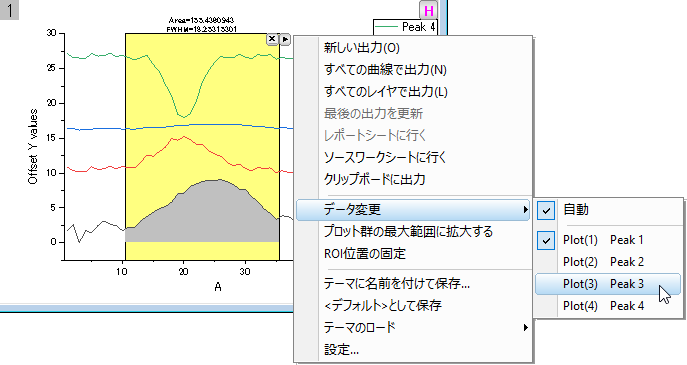This screenshot has height=365, width=687.
Task: Click the Area value label above ROI
Action: coord(202,20)
